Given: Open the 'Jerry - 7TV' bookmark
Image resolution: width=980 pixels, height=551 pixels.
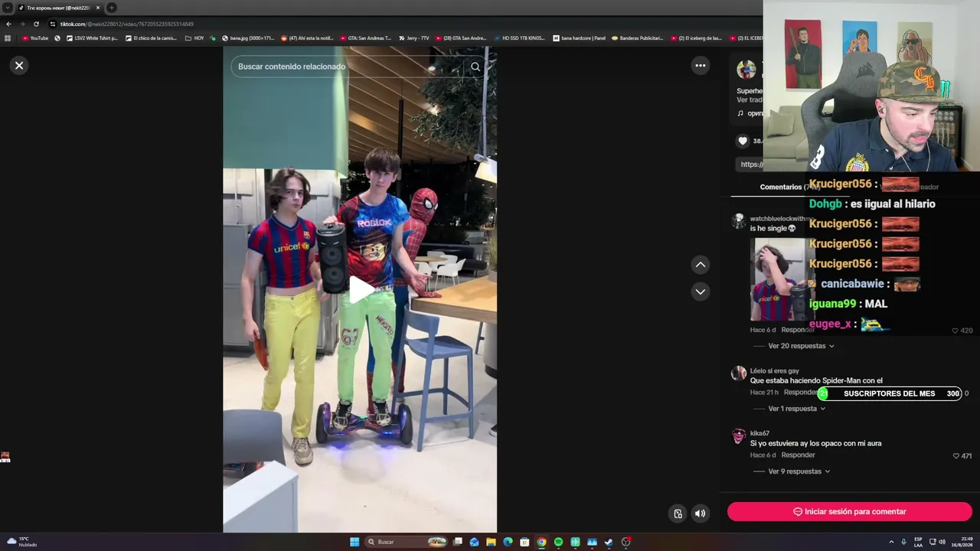Looking at the screenshot, I should tap(413, 37).
